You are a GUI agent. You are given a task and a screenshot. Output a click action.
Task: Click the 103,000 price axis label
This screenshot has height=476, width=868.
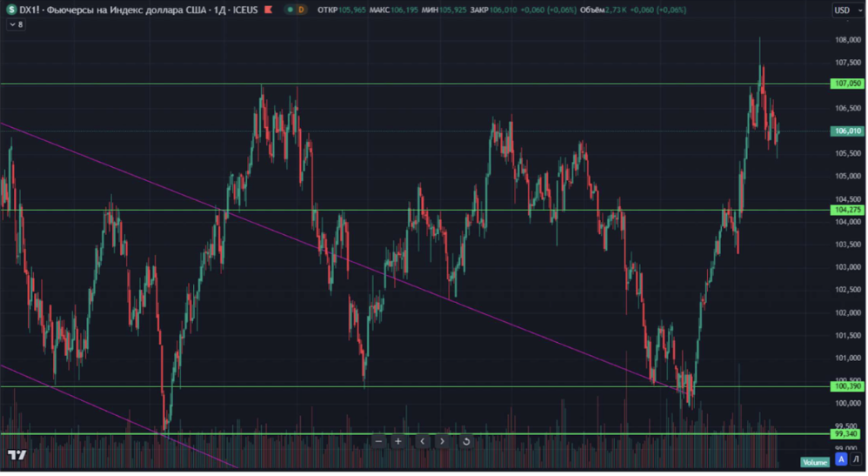point(847,267)
